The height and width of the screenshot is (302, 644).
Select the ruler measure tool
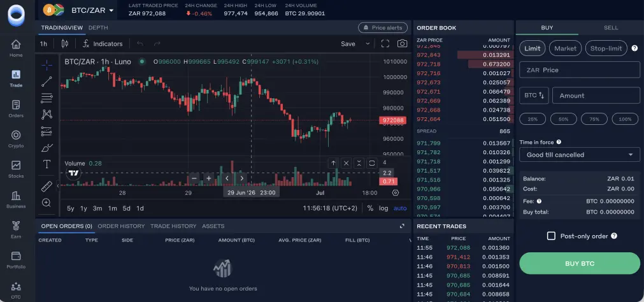pyautogui.click(x=47, y=187)
